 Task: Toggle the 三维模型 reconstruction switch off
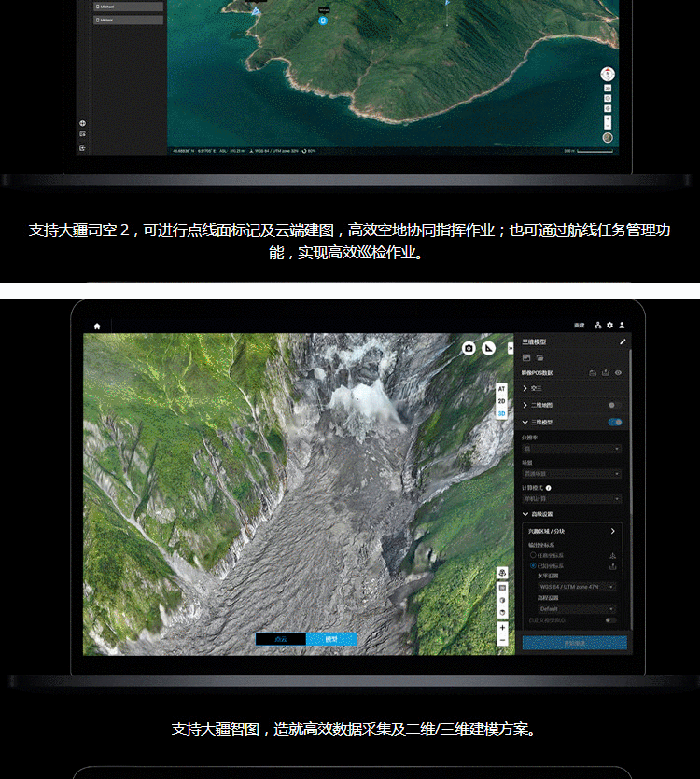[x=614, y=423]
